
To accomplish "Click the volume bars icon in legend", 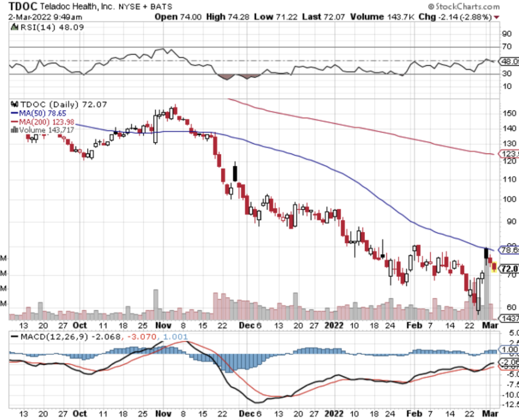I will pyautogui.click(x=15, y=130).
